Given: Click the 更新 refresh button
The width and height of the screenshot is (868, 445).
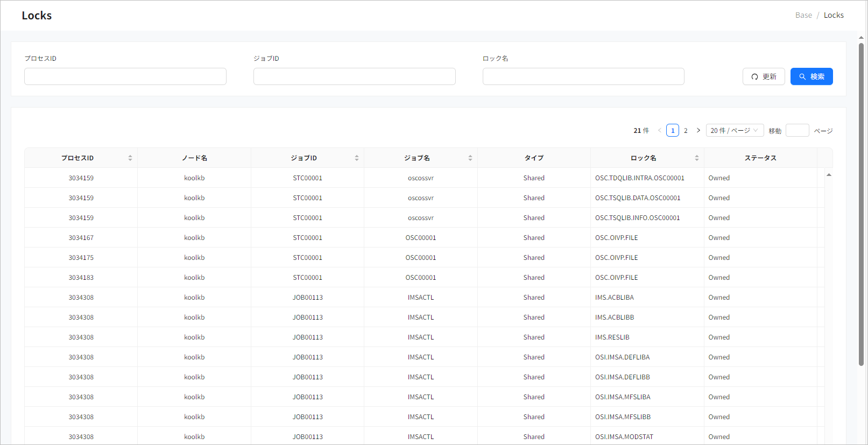Looking at the screenshot, I should pyautogui.click(x=764, y=76).
